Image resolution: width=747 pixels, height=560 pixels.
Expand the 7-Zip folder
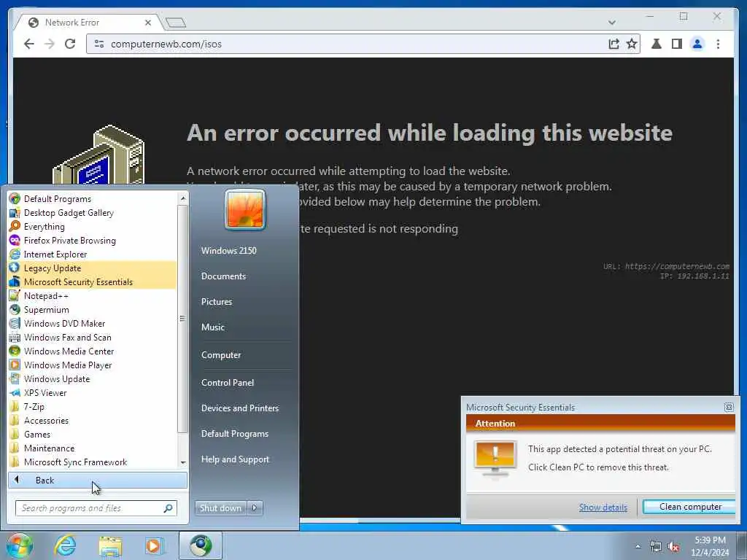pos(92,406)
